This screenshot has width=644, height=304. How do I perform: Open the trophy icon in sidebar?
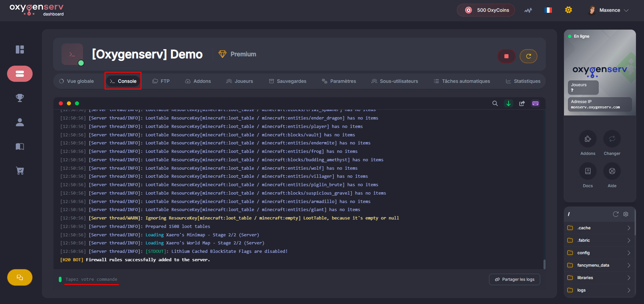tap(20, 98)
